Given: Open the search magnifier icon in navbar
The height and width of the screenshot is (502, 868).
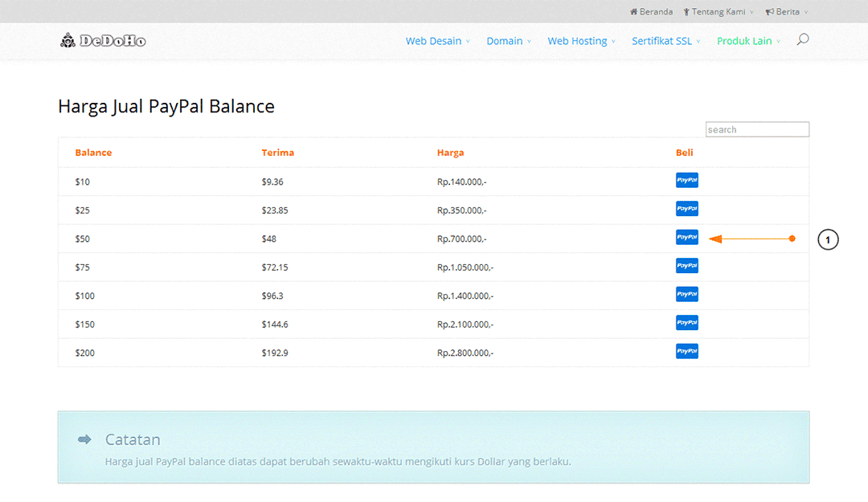Looking at the screenshot, I should [802, 39].
